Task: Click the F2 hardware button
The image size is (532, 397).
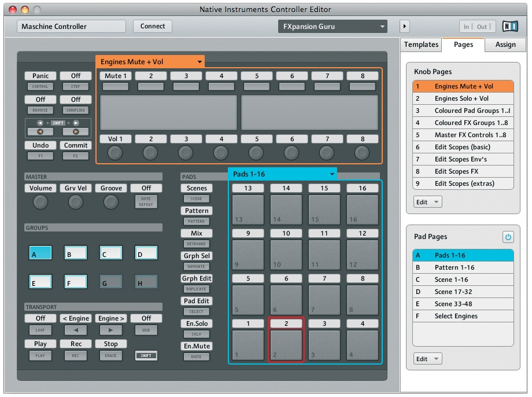Action: (x=76, y=156)
